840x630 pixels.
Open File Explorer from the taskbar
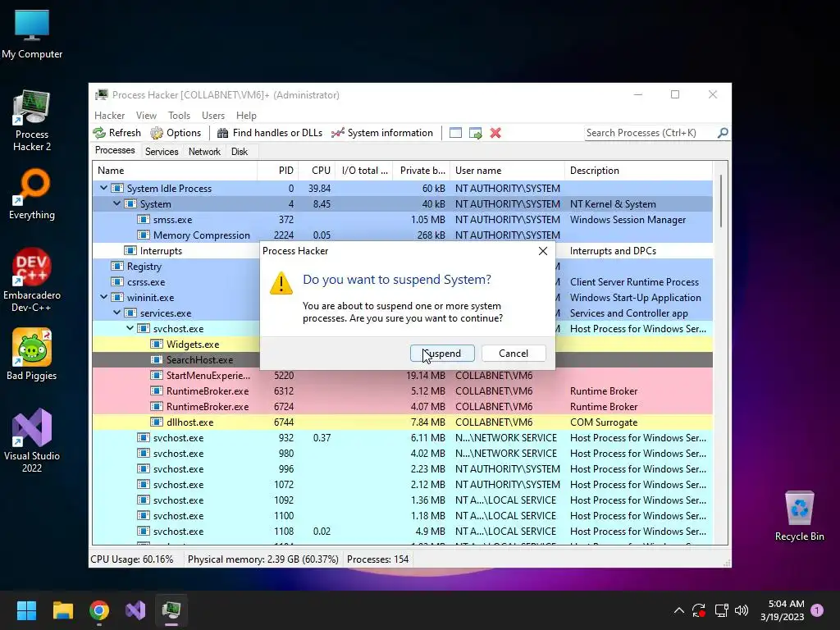62,610
